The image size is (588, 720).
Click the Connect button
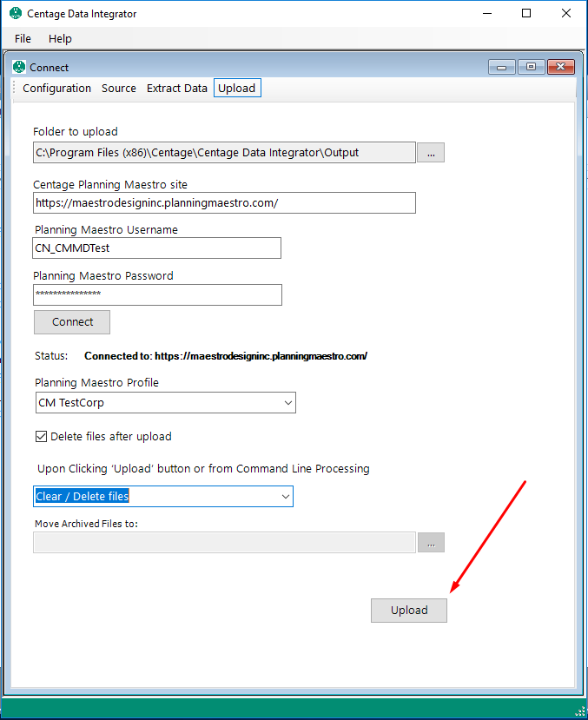pos(72,322)
